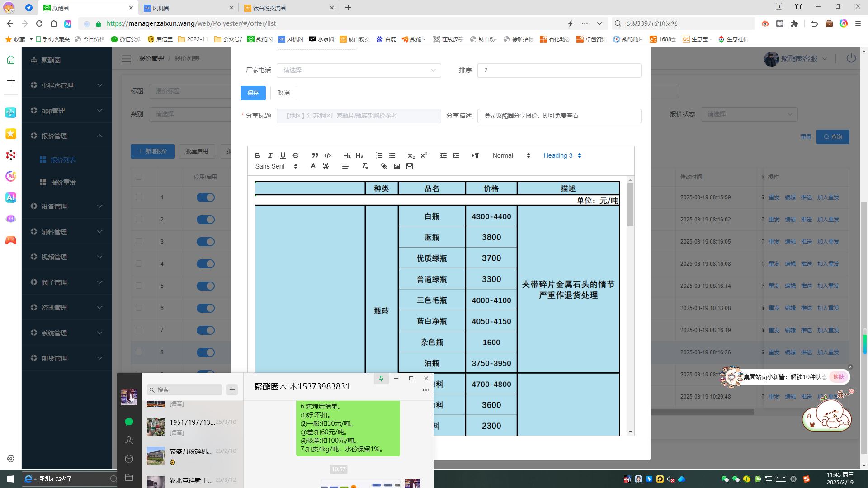The image size is (868, 488).
Task: Clear text formatting in editor
Action: tap(365, 166)
